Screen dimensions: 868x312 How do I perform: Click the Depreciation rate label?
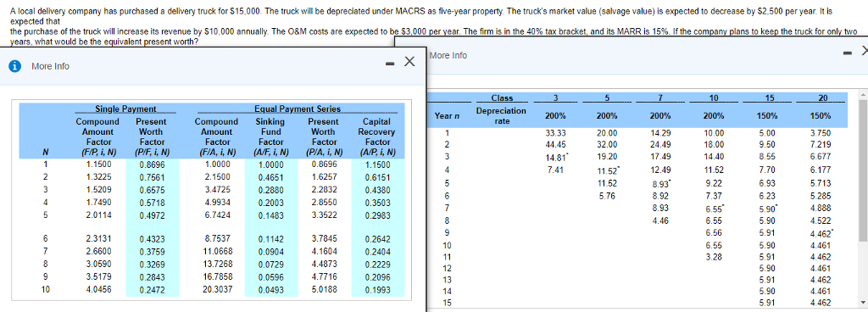tap(502, 115)
